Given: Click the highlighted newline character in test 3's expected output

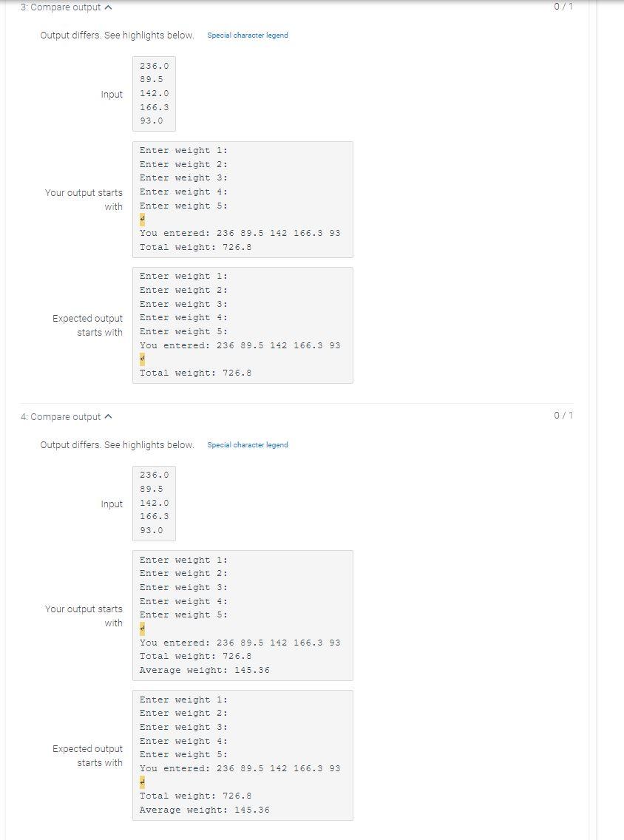Looking at the screenshot, I should point(141,359).
